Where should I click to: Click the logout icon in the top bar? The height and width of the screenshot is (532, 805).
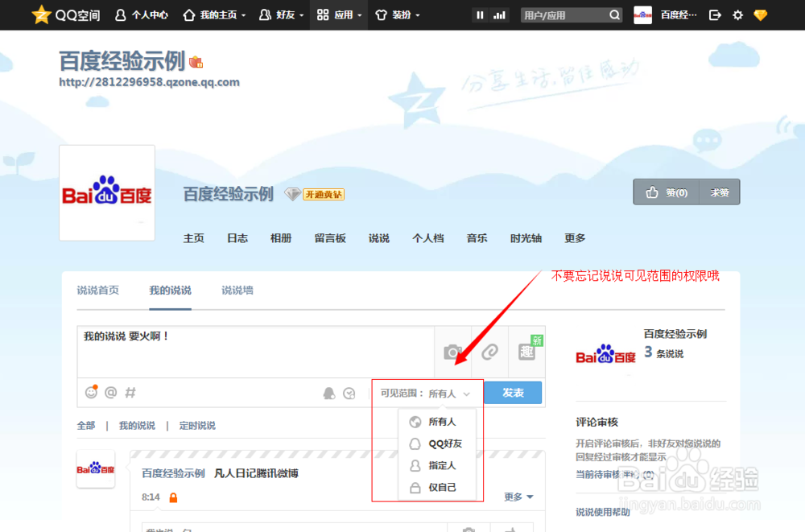(715, 14)
